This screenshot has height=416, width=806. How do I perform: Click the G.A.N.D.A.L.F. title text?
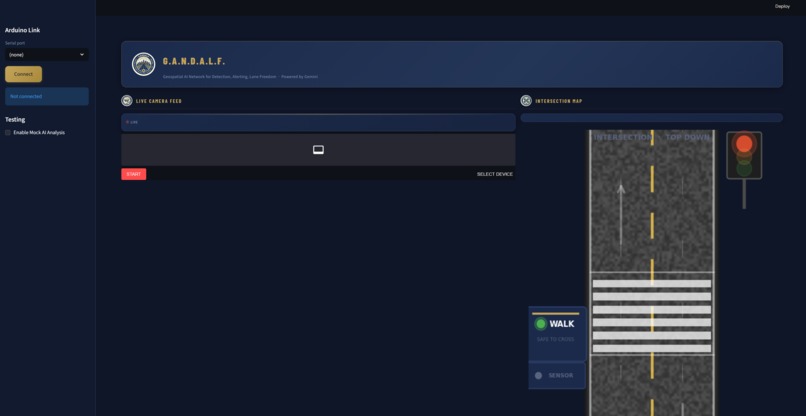pyautogui.click(x=194, y=62)
